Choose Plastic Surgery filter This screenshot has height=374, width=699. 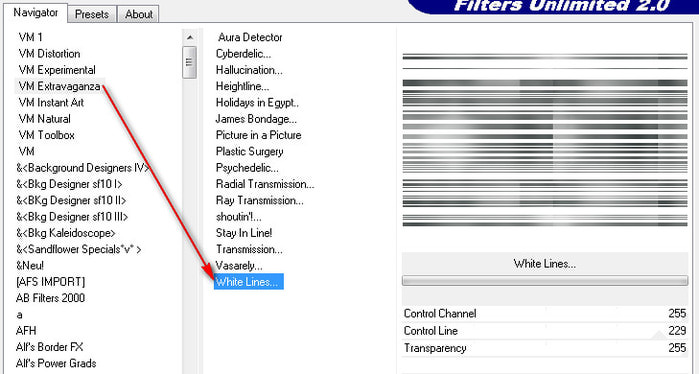point(250,152)
